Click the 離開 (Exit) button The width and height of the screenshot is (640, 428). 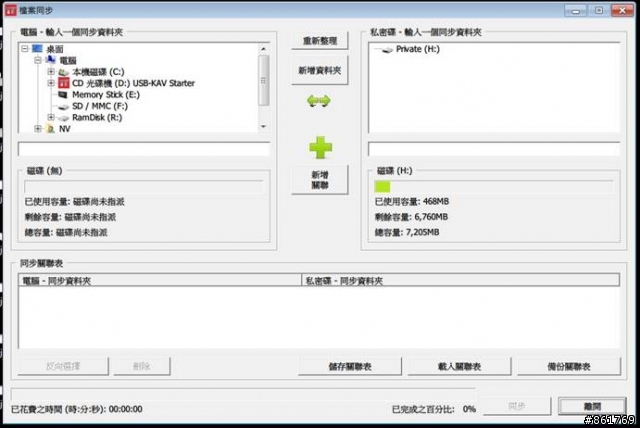pyautogui.click(x=592, y=406)
